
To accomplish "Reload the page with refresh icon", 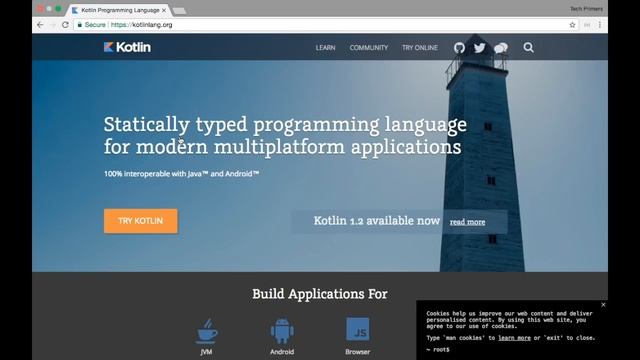I will (x=65, y=25).
